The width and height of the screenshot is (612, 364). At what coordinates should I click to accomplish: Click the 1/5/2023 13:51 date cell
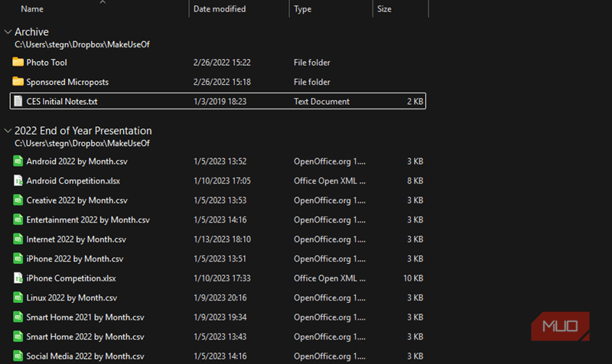pyautogui.click(x=220, y=258)
